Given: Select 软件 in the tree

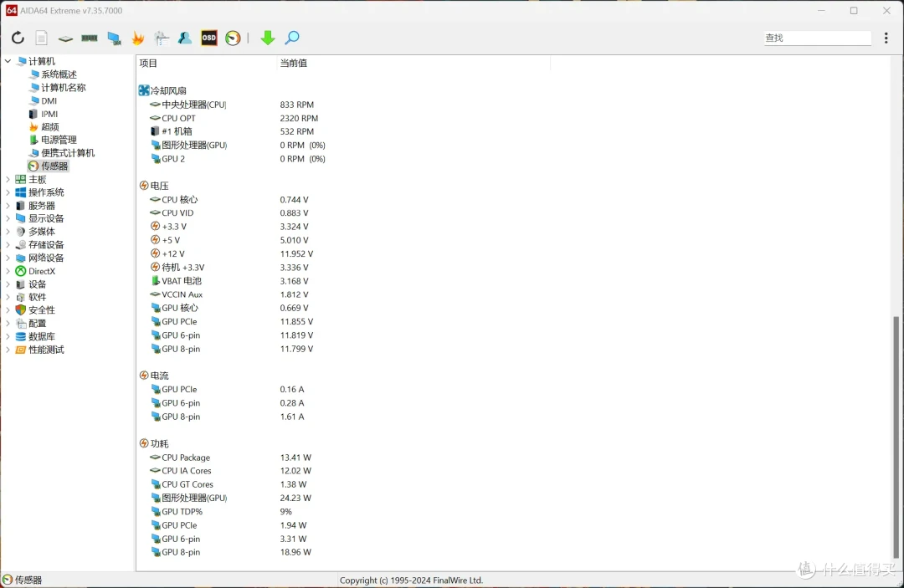Looking at the screenshot, I should (37, 297).
